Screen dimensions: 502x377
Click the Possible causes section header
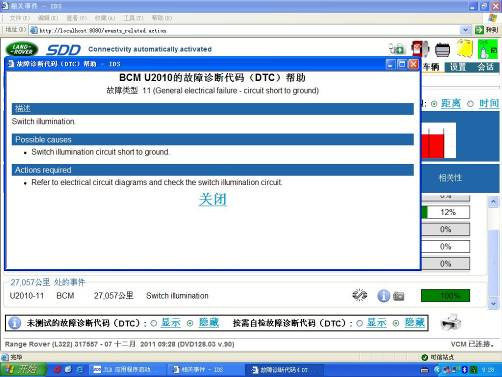(213, 139)
